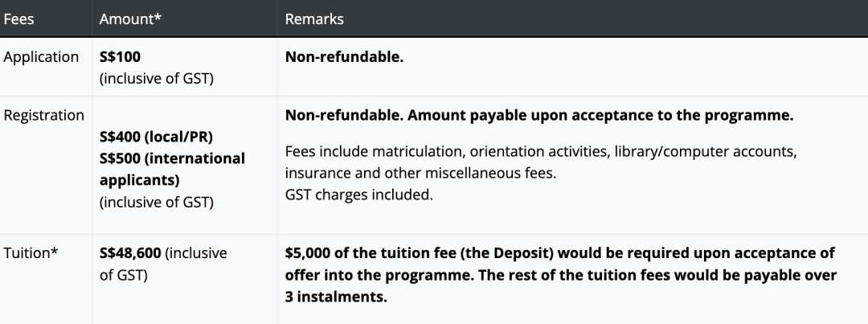The height and width of the screenshot is (324, 868).
Task: Click "(inclusive of GST)" under S$100
Action: point(156,77)
